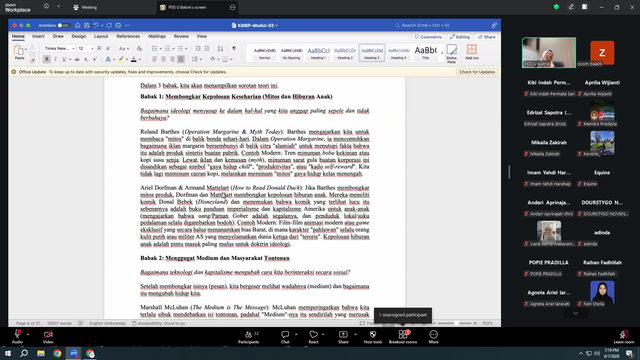The height and width of the screenshot is (360, 640).
Task: Start Video in Zoom toolbar
Action: (x=48, y=337)
